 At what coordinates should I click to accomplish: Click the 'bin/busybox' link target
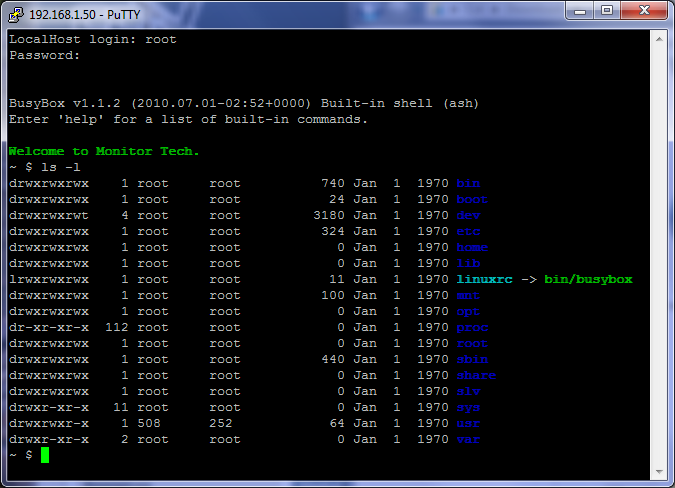click(588, 280)
